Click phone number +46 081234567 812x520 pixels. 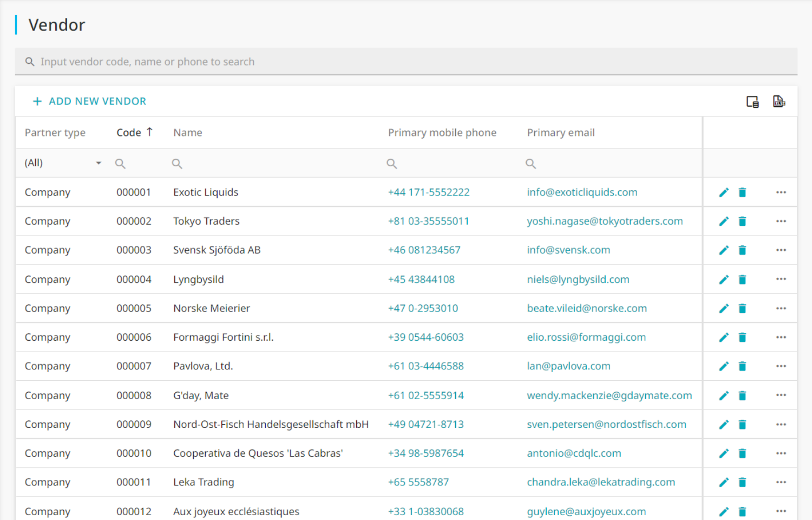click(424, 250)
